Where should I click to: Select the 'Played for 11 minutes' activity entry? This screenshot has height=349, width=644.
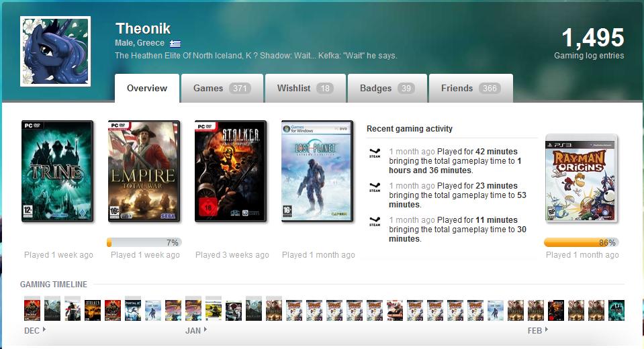457,229
